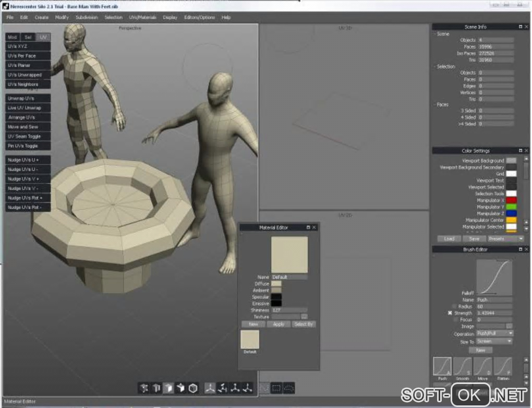Open the Operation Push/Pull dropdown
This screenshot has height=408, width=532.
494,333
